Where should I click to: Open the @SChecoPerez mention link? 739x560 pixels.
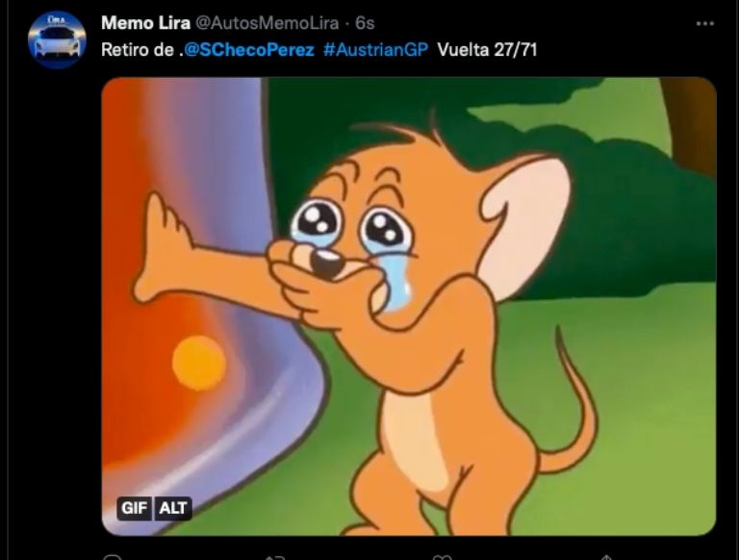tap(249, 50)
